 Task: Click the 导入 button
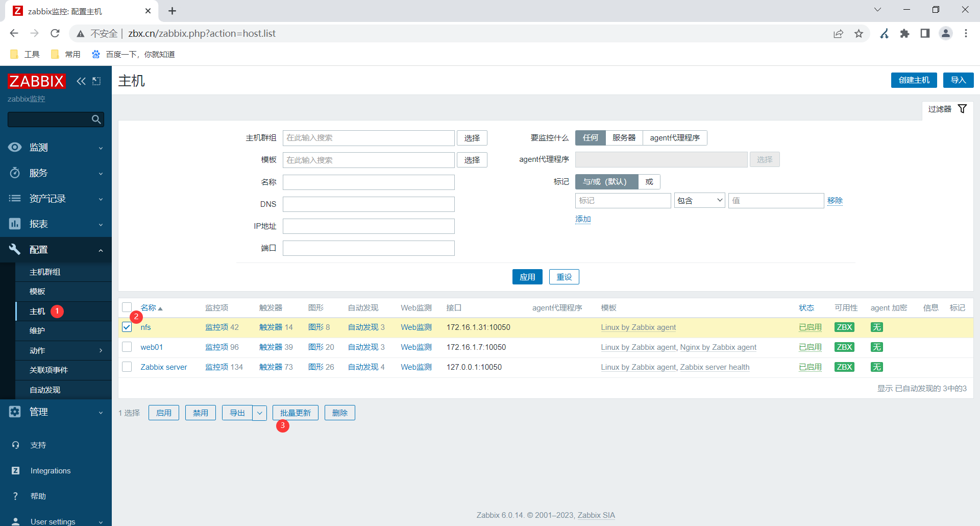pyautogui.click(x=959, y=80)
